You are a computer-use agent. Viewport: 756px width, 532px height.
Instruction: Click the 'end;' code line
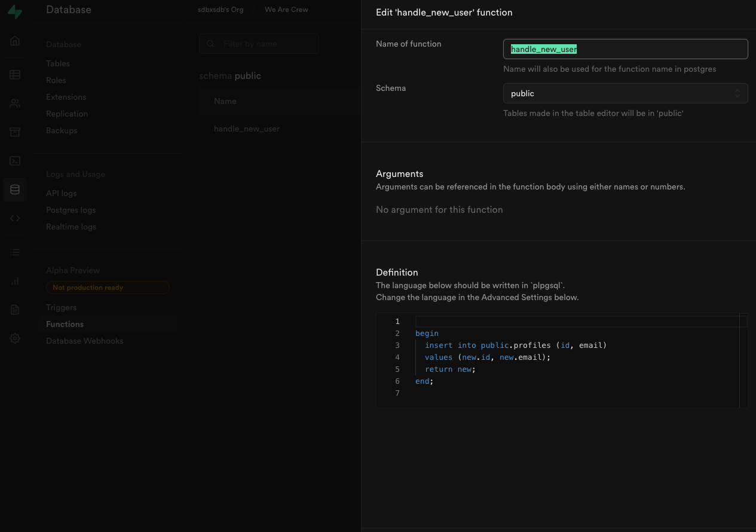click(x=424, y=381)
